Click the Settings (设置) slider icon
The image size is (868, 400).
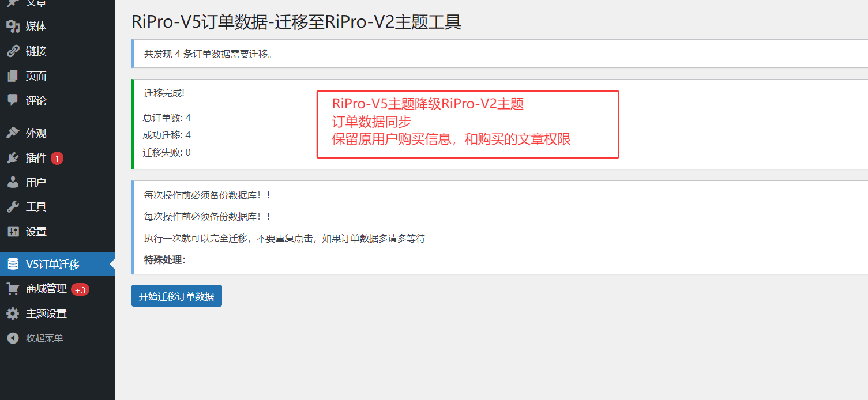[13, 232]
